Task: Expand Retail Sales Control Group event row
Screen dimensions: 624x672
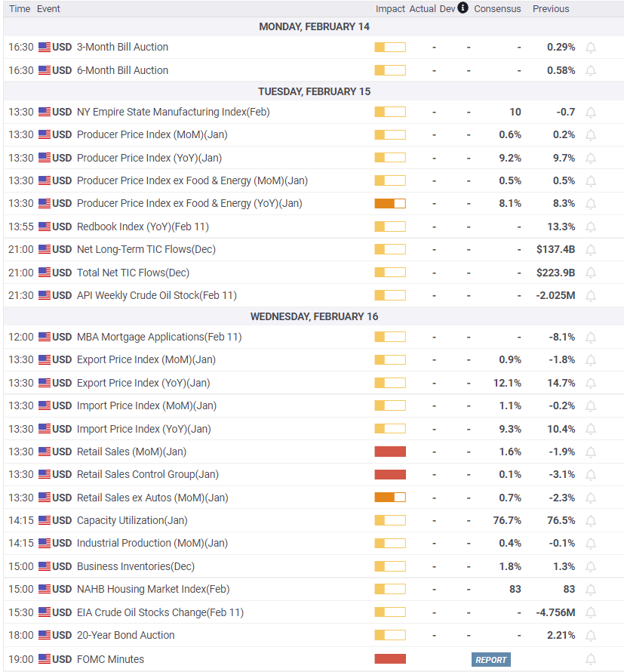Action: click(x=147, y=474)
